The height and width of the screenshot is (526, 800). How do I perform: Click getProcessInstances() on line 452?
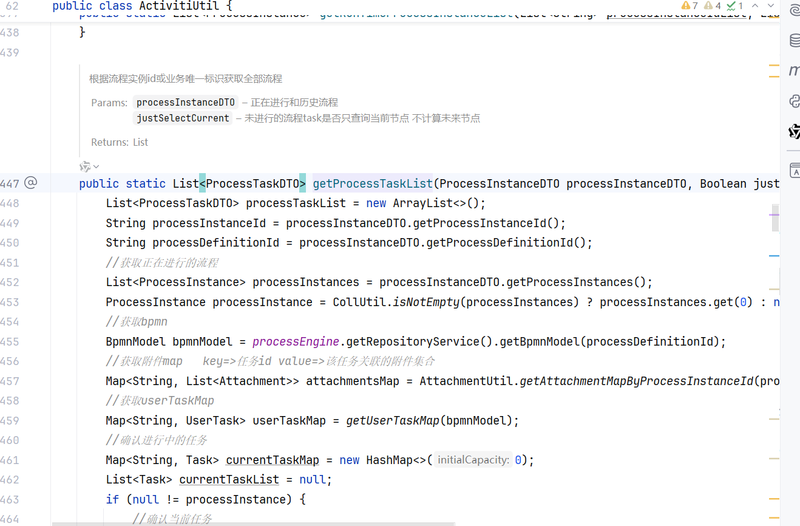[576, 282]
